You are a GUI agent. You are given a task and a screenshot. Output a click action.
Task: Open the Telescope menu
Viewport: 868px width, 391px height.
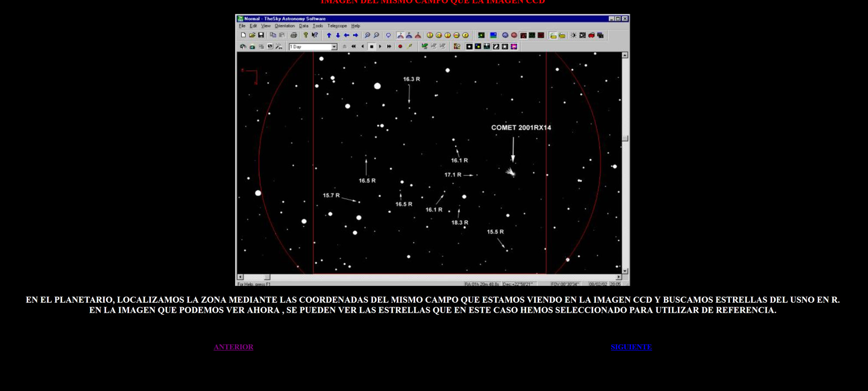337,26
